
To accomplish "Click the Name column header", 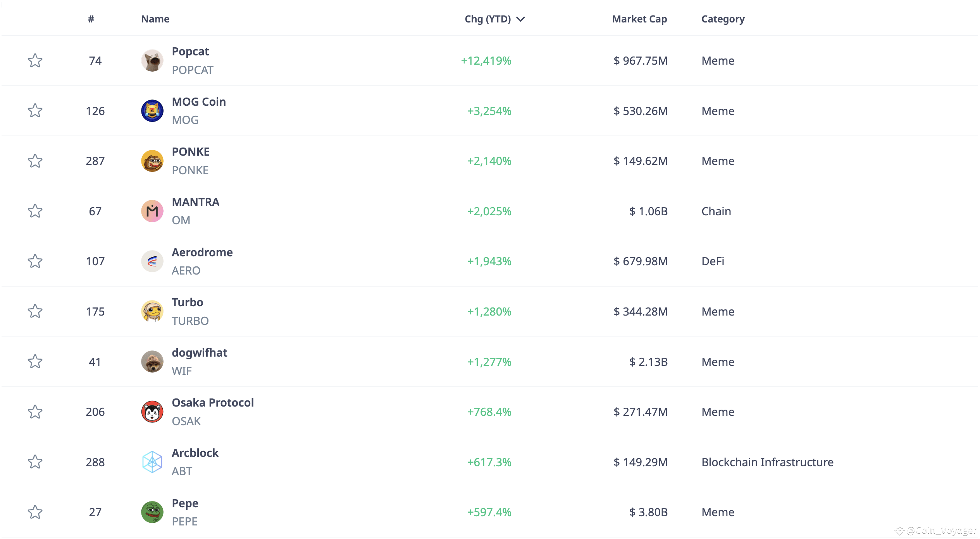I will pyautogui.click(x=155, y=19).
